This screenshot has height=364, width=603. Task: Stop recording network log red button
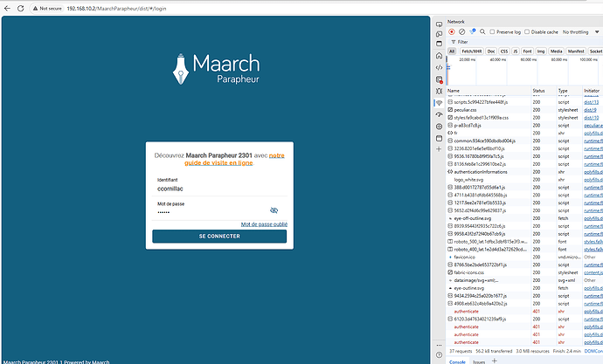[x=452, y=32]
